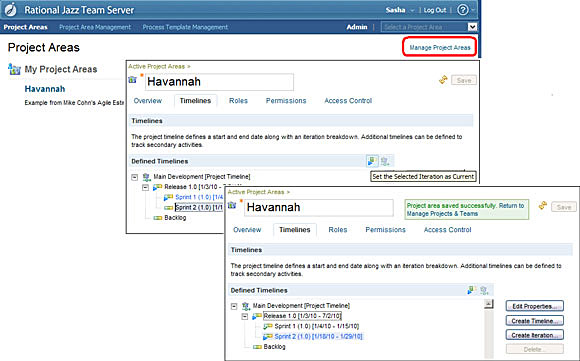Viewport: 580px width, 361px height.
Task: Select Sprint 2 (1.0) in front panel tree
Action: (x=318, y=337)
